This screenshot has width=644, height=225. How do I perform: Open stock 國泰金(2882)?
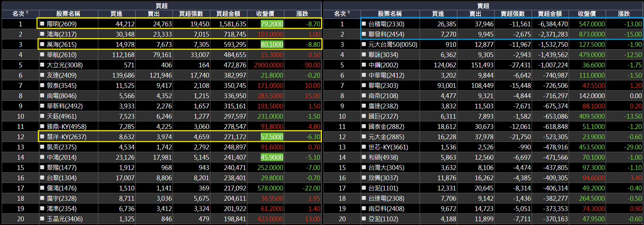[386, 127]
